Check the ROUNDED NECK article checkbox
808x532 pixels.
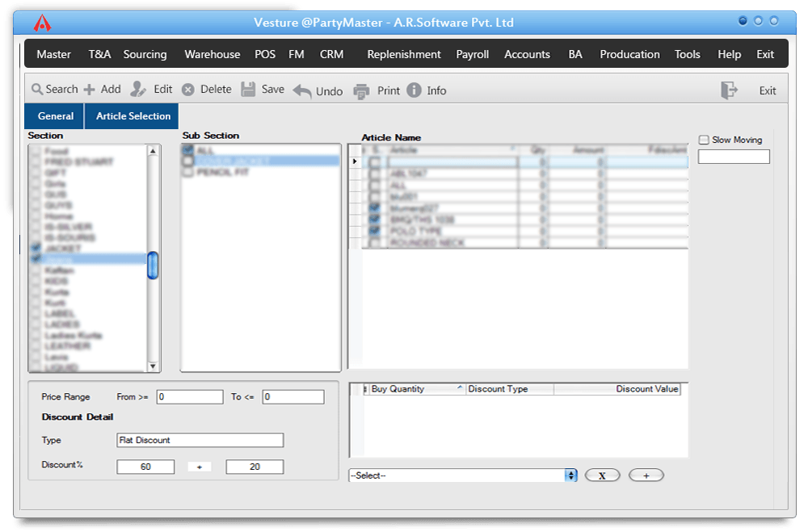pos(375,242)
